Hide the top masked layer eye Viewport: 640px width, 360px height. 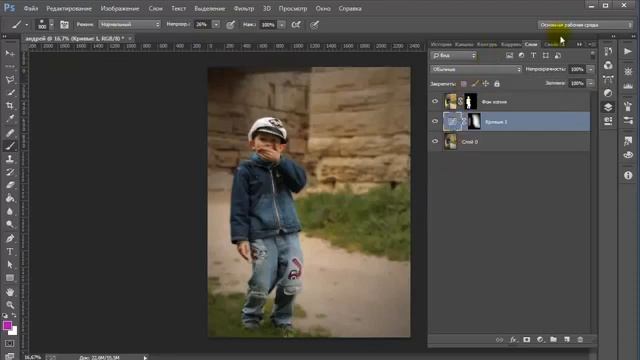pos(435,101)
